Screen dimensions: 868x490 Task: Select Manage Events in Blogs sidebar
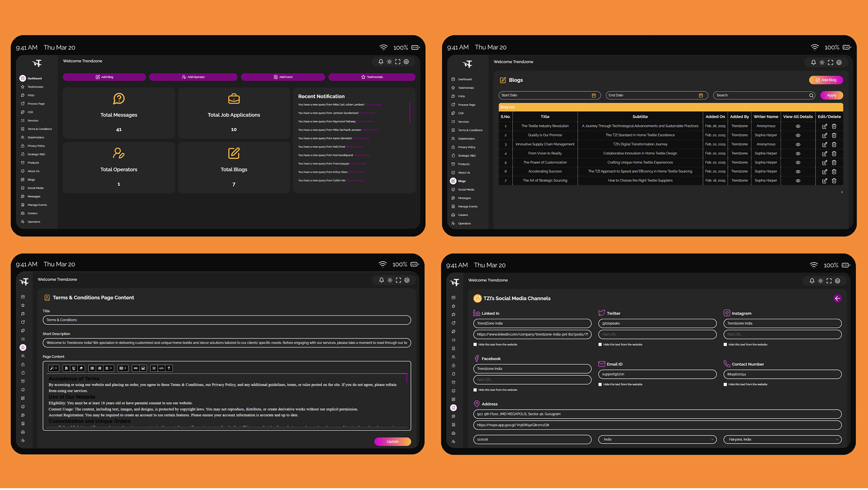(467, 207)
